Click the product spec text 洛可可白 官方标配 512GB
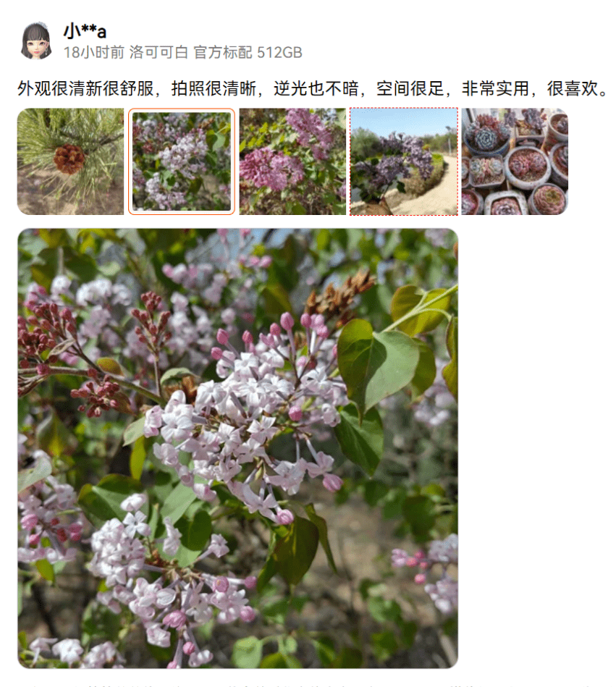The width and height of the screenshot is (616, 687). pyautogui.click(x=216, y=53)
